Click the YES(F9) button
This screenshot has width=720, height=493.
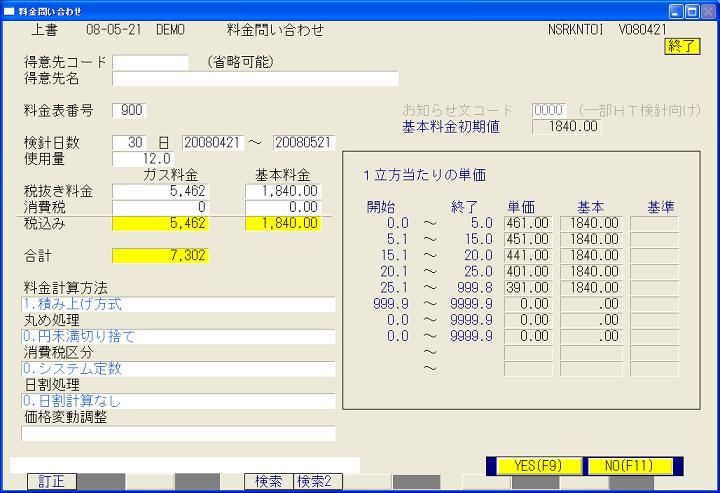(x=538, y=466)
